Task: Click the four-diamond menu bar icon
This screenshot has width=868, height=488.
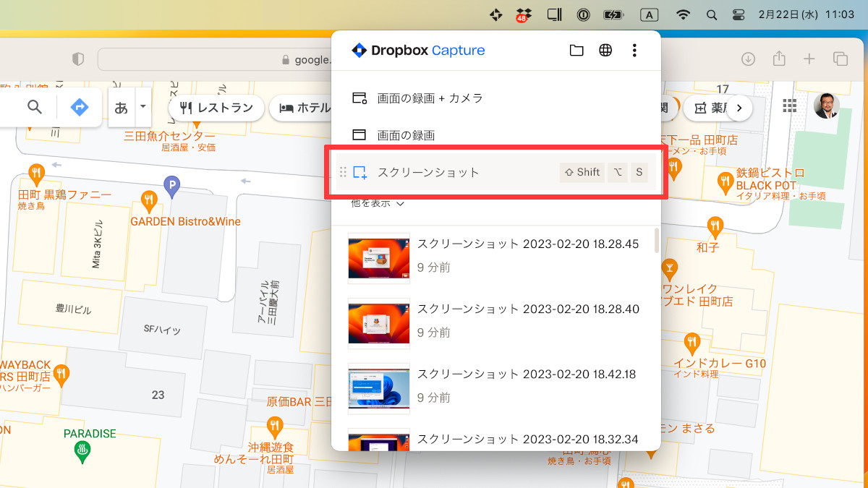Action: (x=495, y=14)
